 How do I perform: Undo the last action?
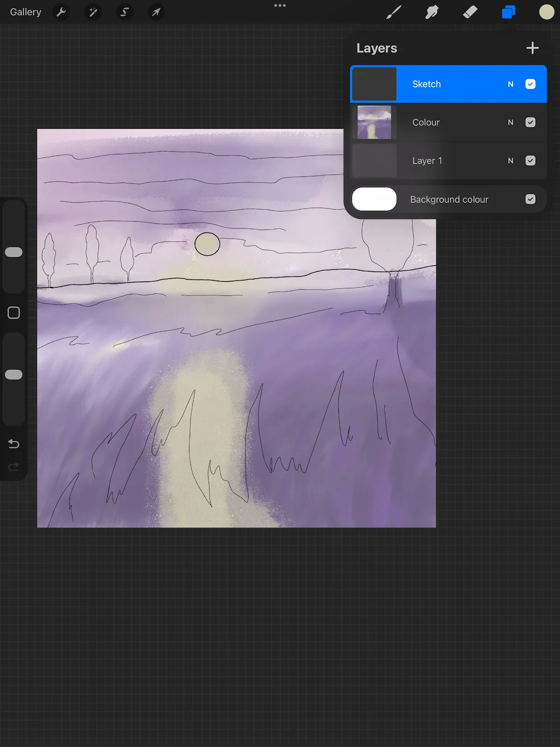point(14,444)
